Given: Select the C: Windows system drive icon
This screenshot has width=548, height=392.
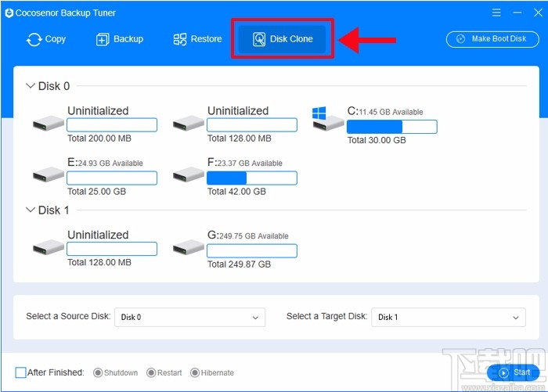Looking at the screenshot, I should pyautogui.click(x=328, y=119).
